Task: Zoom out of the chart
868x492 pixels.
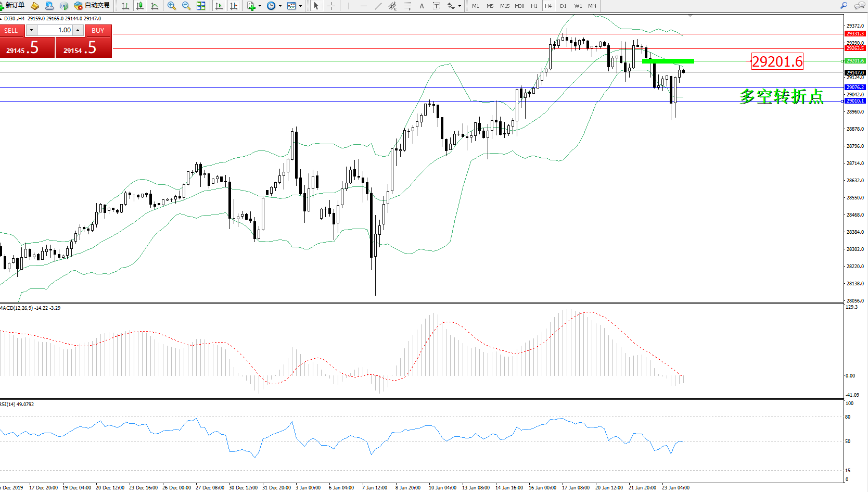Action: (x=186, y=6)
